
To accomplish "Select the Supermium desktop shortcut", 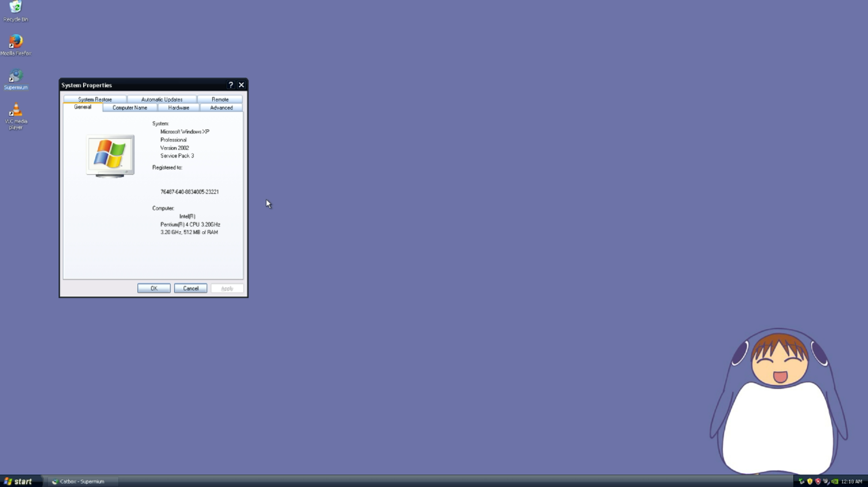I will coord(16,79).
